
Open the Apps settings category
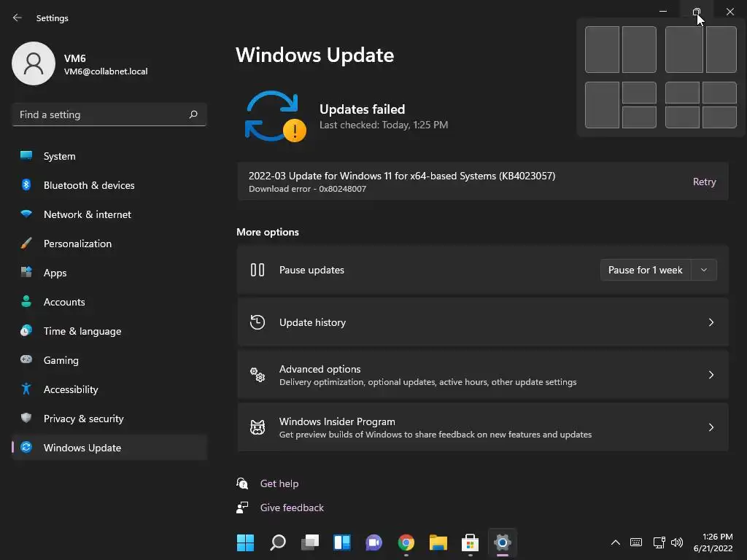point(109,273)
